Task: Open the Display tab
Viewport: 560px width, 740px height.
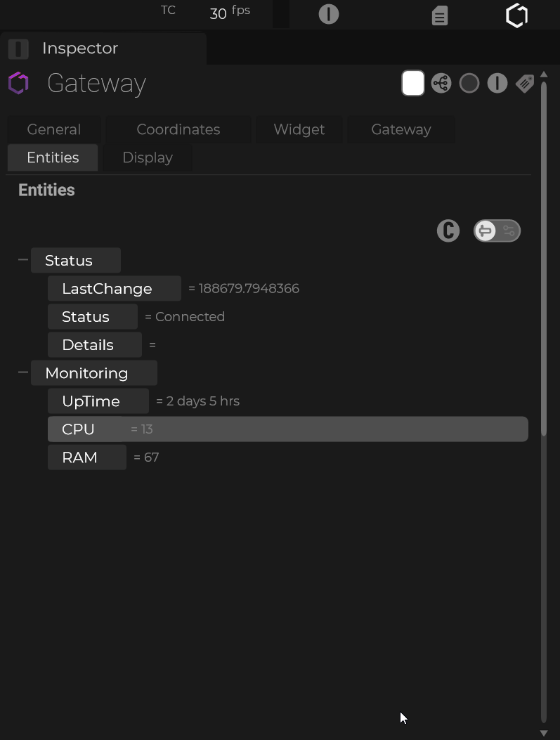Action: click(148, 157)
